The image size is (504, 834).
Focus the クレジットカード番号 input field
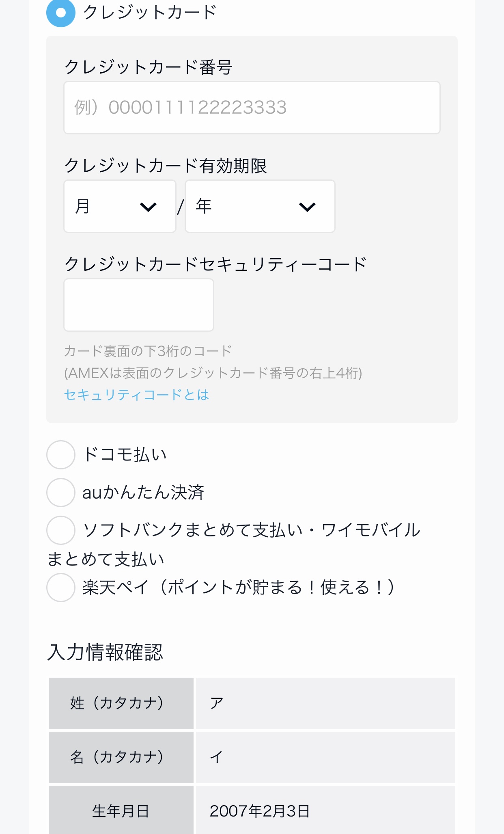click(252, 108)
